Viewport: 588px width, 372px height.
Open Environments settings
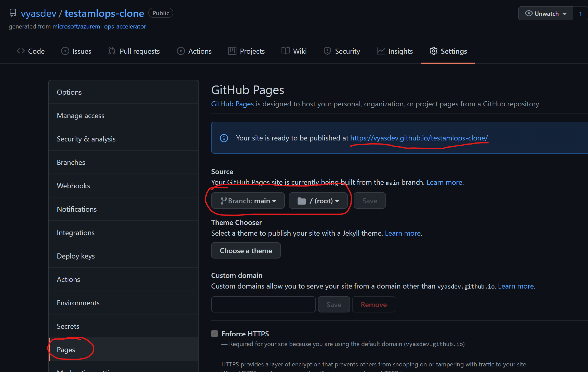click(124, 303)
